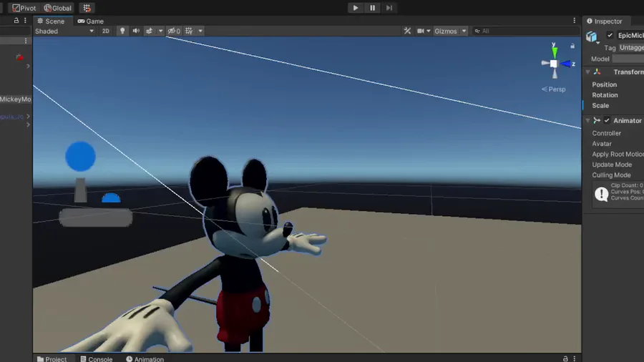Click the Update Mode label

click(x=612, y=165)
